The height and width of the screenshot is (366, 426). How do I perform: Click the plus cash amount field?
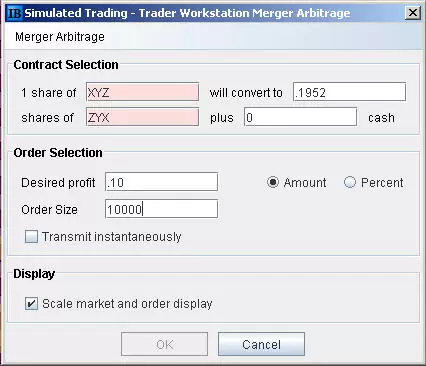tap(300, 117)
